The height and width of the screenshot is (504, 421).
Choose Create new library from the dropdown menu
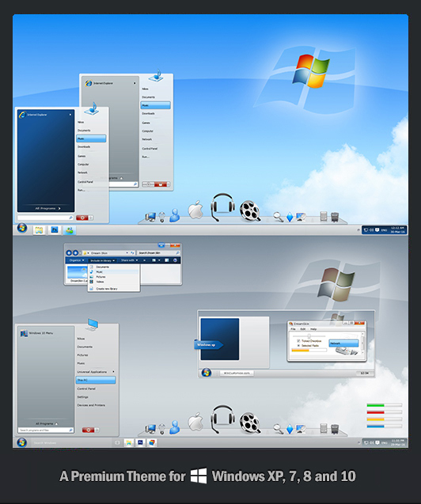click(x=107, y=289)
